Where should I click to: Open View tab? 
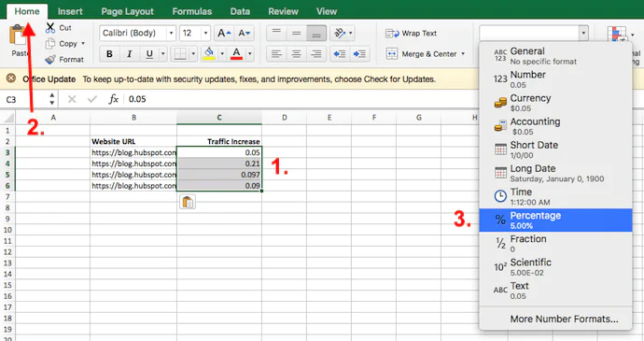[x=327, y=11]
